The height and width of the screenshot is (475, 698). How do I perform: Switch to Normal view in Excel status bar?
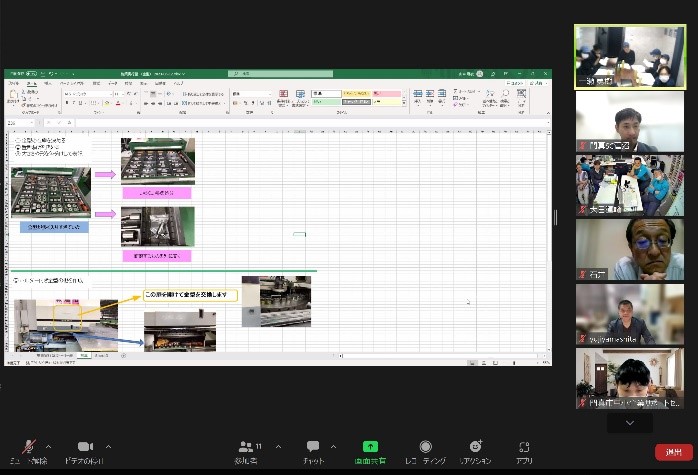click(472, 363)
